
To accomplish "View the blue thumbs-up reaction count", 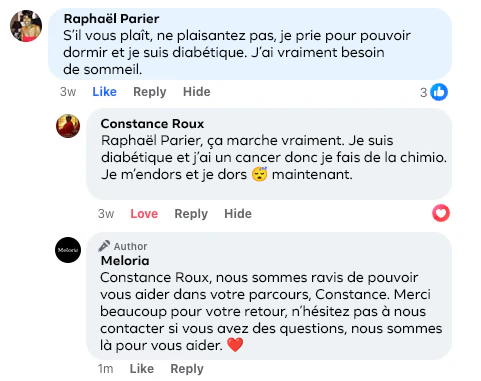I will point(434,92).
